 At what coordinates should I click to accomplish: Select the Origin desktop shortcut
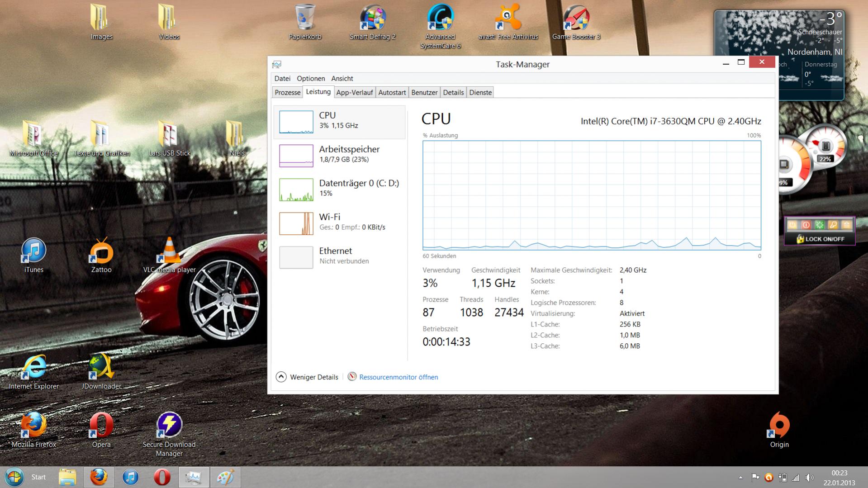click(779, 430)
